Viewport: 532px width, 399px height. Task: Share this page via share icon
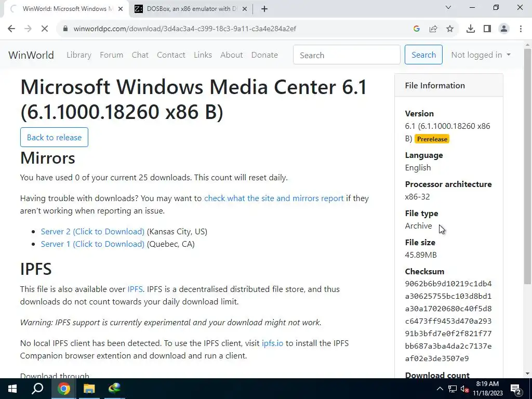[x=433, y=29]
